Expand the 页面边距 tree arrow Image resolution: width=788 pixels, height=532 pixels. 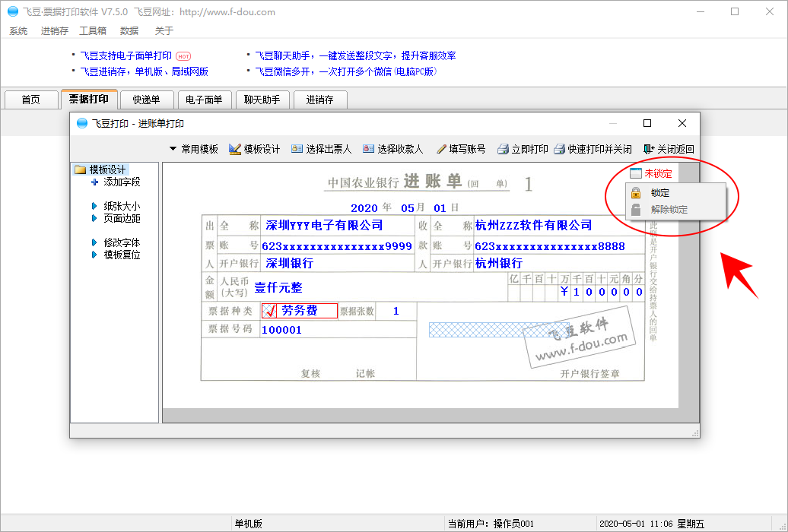(x=94, y=218)
